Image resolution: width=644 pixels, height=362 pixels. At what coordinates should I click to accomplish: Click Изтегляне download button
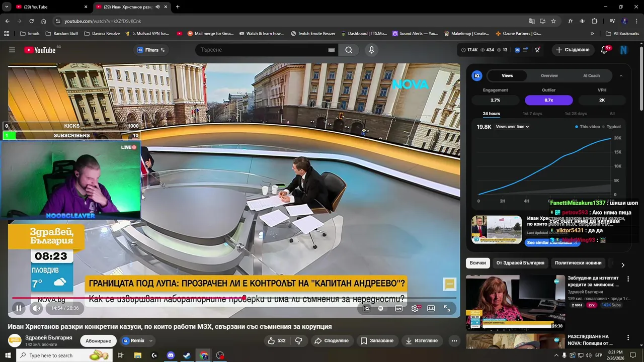(x=422, y=340)
